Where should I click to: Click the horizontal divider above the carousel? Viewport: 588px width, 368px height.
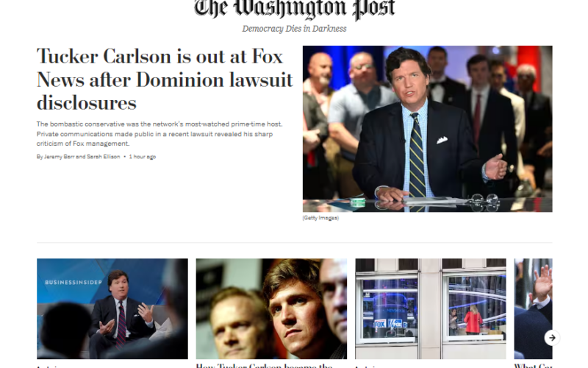295,243
